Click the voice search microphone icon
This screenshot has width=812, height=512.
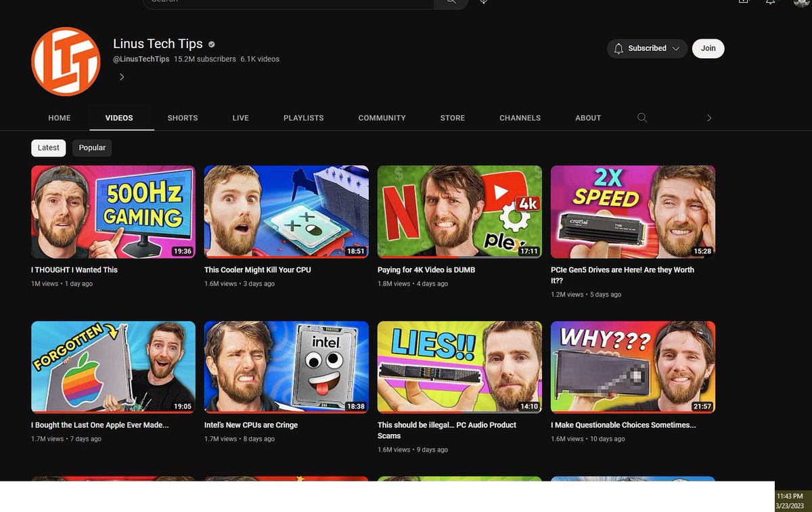(x=484, y=2)
